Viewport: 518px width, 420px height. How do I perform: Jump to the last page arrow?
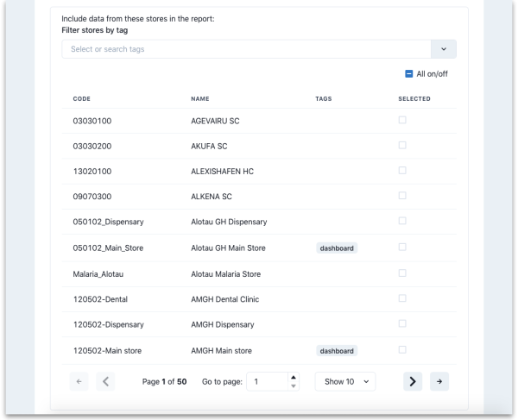439,381
